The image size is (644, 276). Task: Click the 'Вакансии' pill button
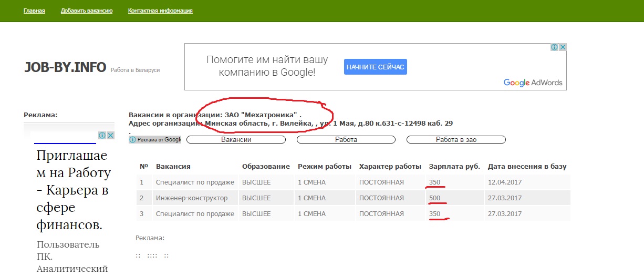click(236, 140)
